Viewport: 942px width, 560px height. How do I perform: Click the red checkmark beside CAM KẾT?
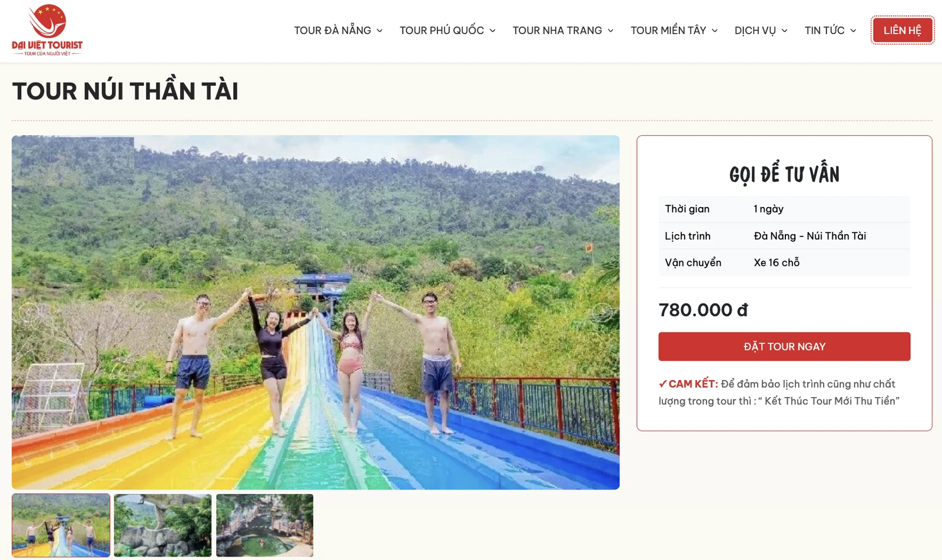664,384
